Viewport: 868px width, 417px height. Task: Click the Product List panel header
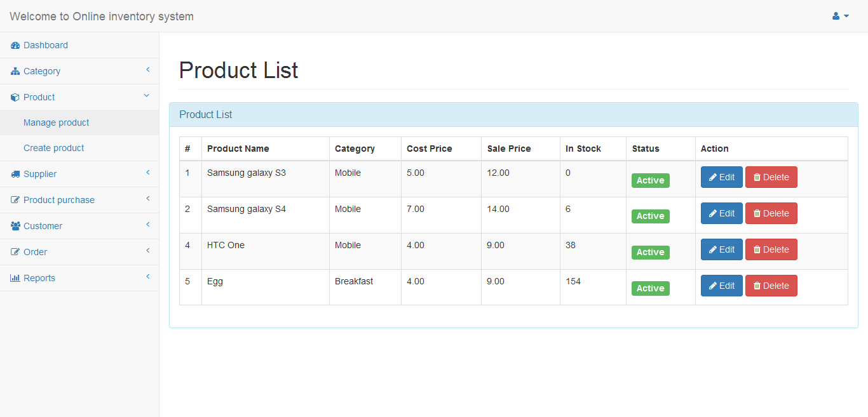click(205, 114)
